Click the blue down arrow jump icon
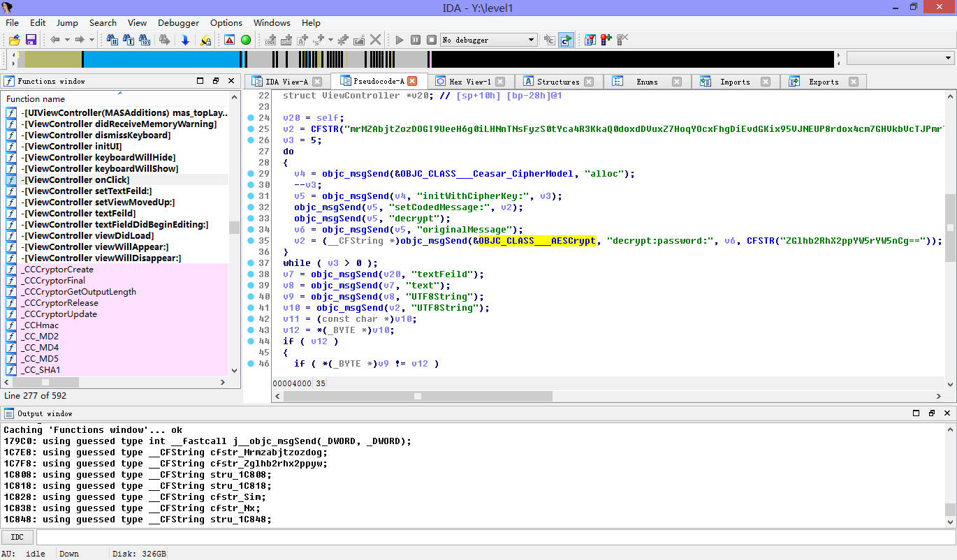 pos(185,40)
